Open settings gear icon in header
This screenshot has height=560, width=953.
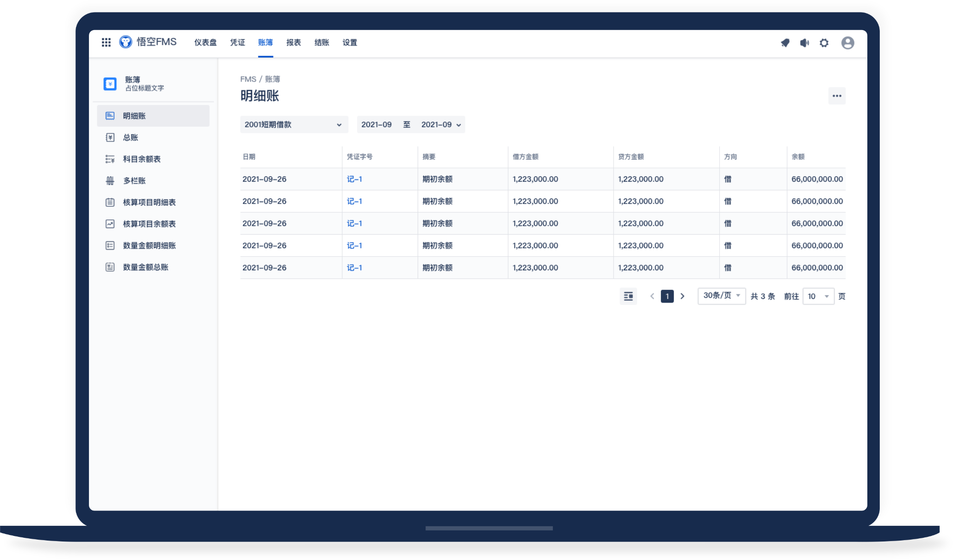pos(824,43)
